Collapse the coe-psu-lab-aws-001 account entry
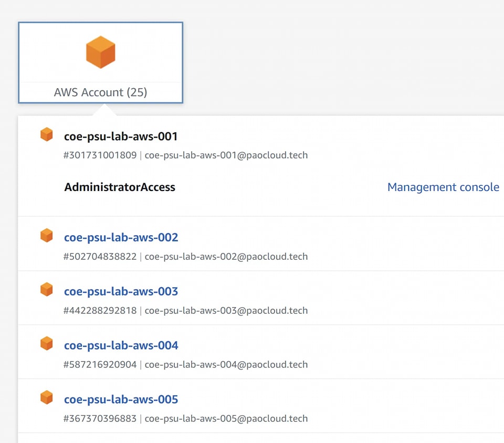This screenshot has height=443, width=504. coord(121,136)
